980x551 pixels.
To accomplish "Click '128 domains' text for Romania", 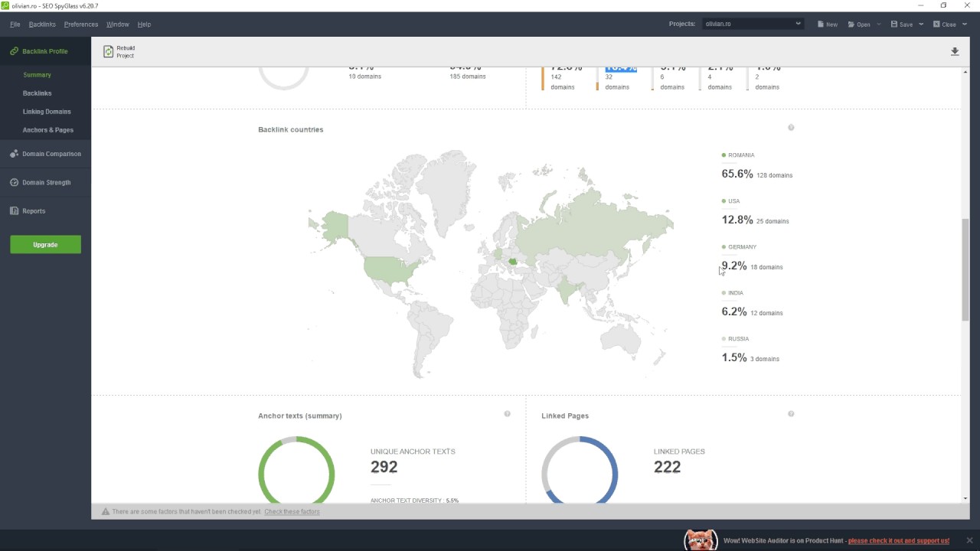I will point(775,175).
